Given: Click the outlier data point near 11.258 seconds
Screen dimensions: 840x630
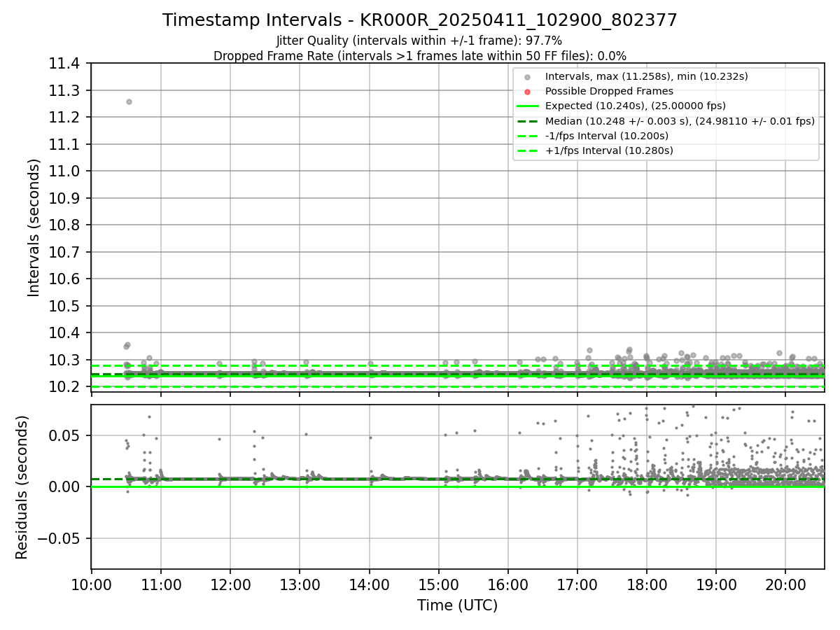Looking at the screenshot, I should [x=129, y=101].
